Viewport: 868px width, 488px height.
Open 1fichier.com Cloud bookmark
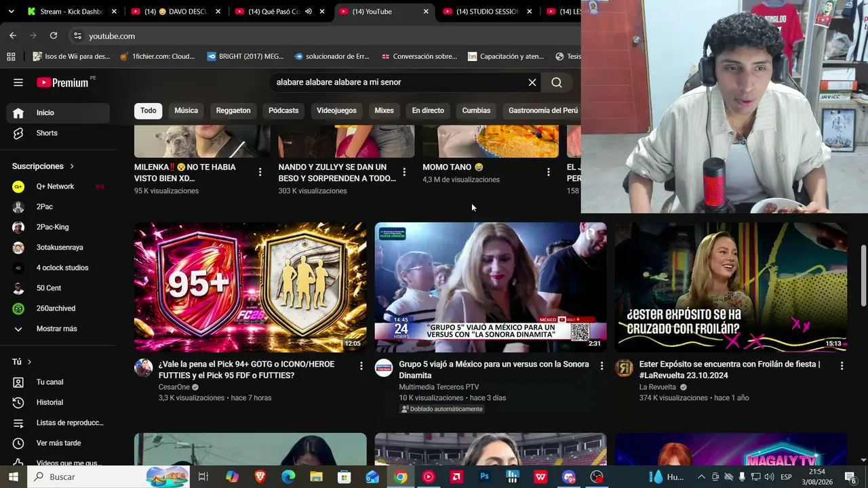pyautogui.click(x=157, y=56)
